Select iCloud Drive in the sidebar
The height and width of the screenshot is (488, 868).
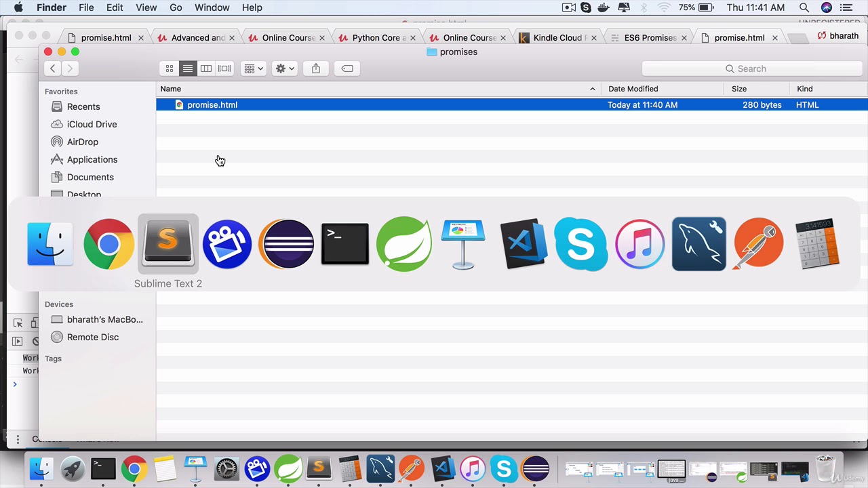92,124
